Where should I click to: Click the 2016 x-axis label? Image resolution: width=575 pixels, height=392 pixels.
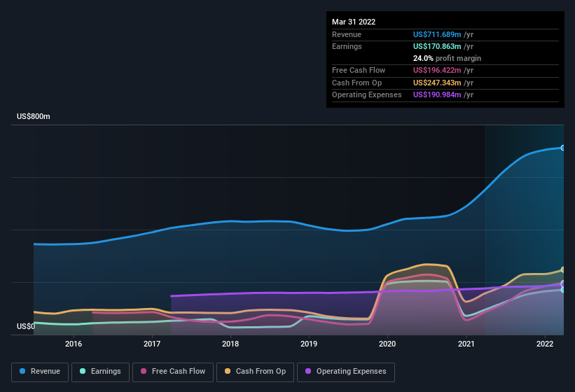tap(74, 344)
